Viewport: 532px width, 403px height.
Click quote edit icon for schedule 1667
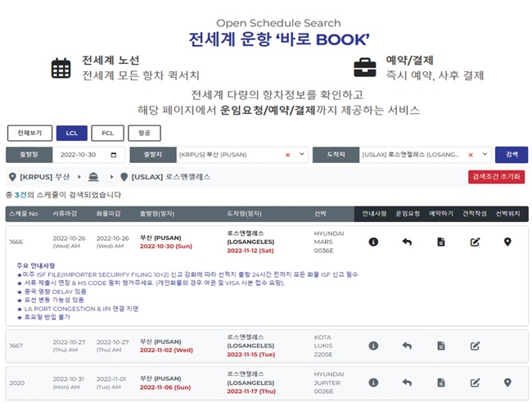(x=474, y=346)
